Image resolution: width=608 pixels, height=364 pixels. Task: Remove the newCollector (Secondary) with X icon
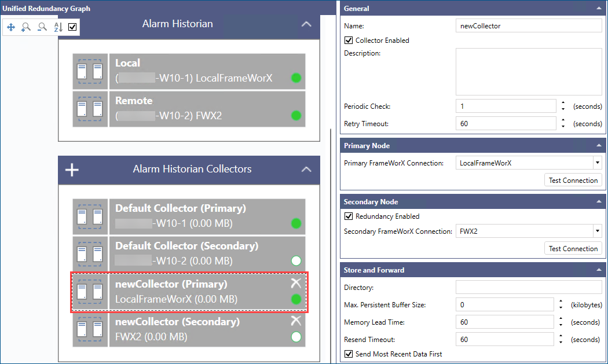coord(296,321)
